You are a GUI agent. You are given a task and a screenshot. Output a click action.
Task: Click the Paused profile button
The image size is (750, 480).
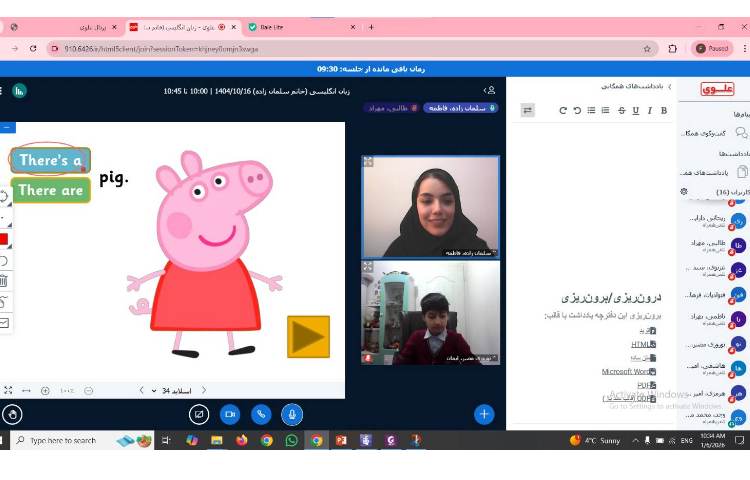(x=712, y=48)
